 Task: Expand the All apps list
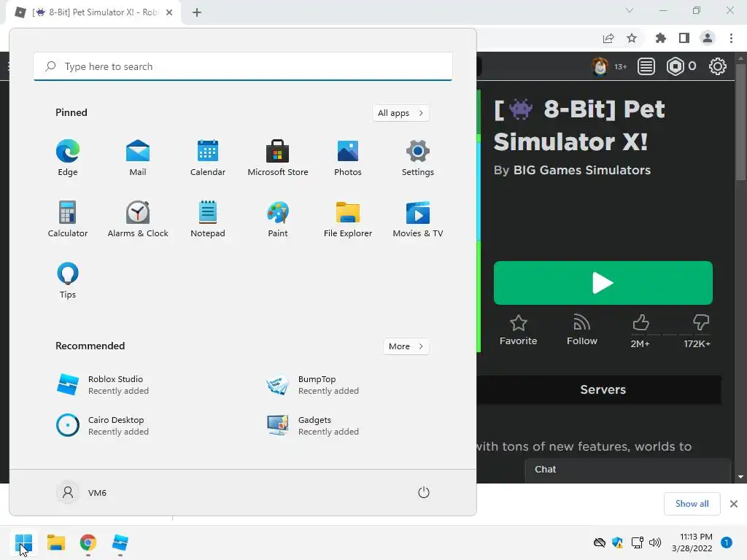(x=400, y=113)
